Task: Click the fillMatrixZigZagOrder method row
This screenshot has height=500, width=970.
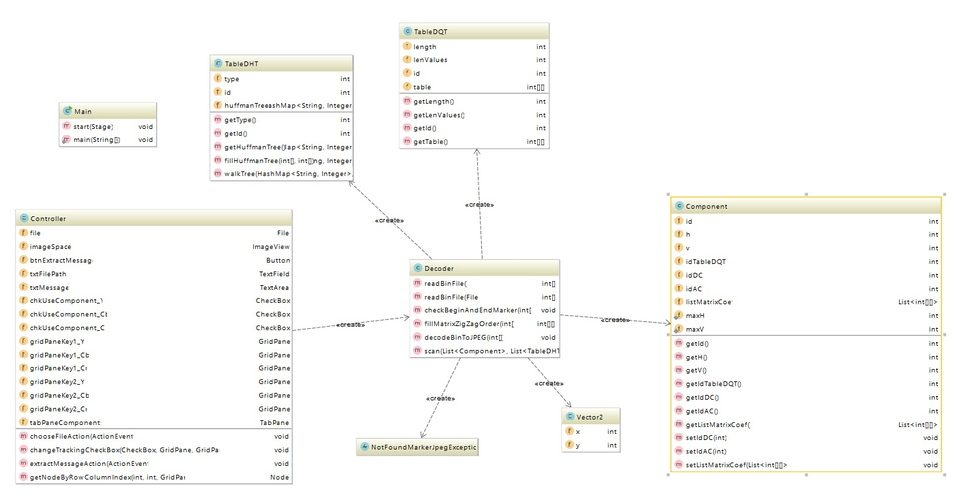Action: [485, 324]
